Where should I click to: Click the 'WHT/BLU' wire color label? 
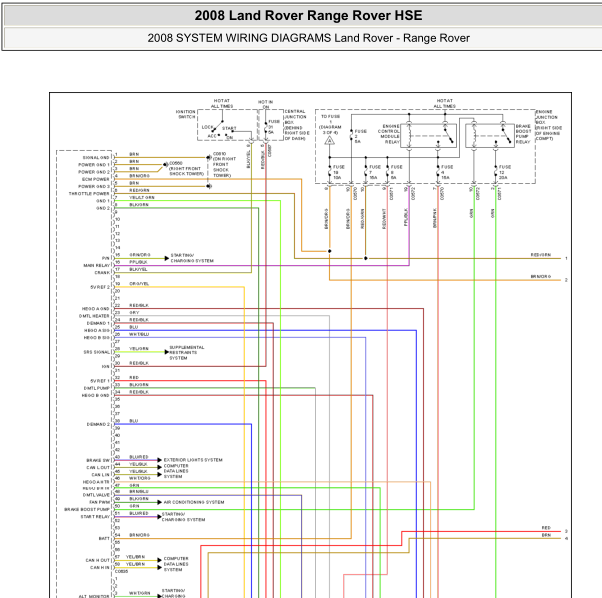(139, 334)
